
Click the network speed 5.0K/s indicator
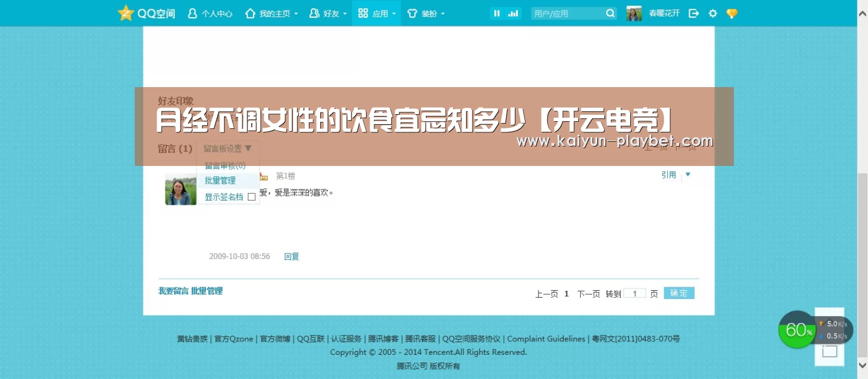coord(834,324)
